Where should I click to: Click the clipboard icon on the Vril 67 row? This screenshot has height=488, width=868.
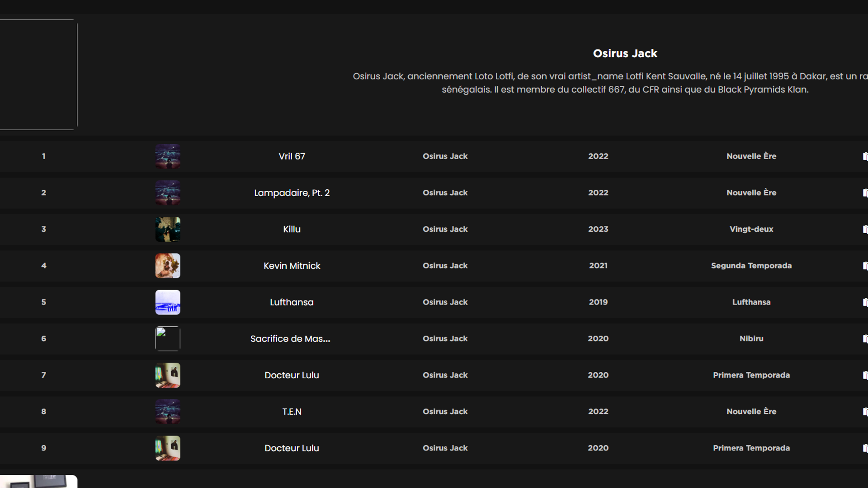pyautogui.click(x=865, y=156)
